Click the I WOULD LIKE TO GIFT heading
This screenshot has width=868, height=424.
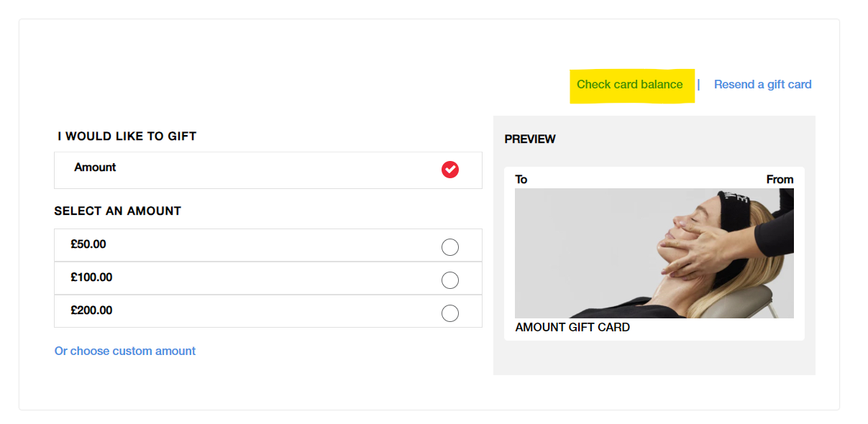(x=127, y=137)
